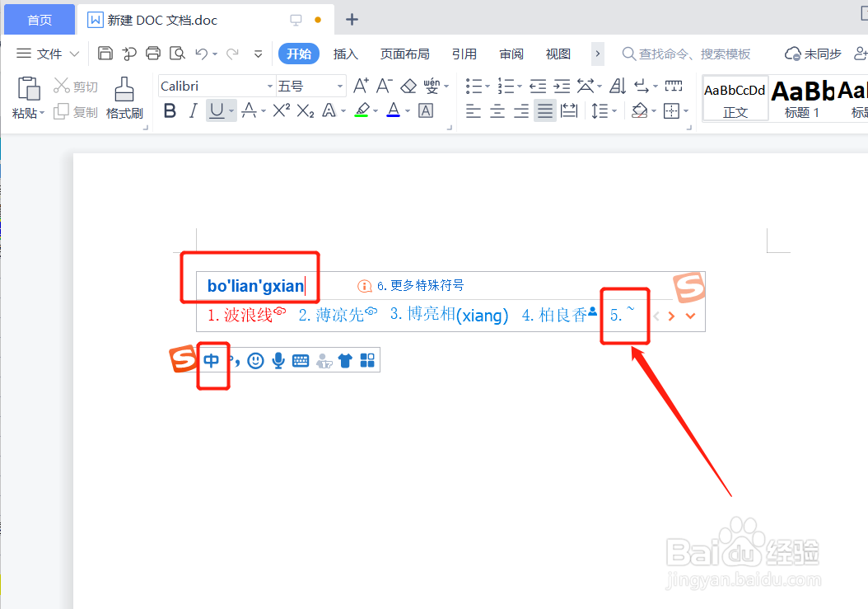This screenshot has width=868, height=609.
Task: Select the format painter tool 格式刷
Action: coord(124,99)
